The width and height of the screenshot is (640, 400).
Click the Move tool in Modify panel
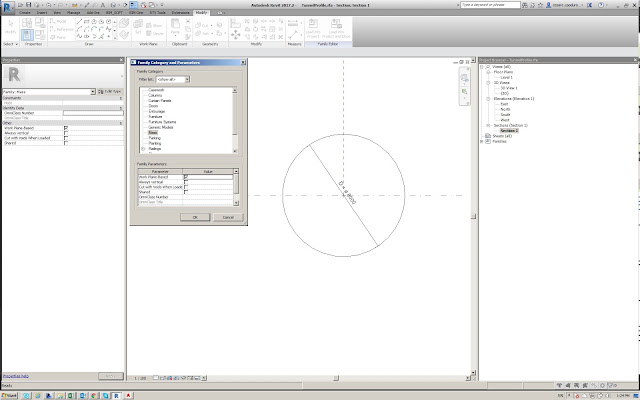[236, 35]
